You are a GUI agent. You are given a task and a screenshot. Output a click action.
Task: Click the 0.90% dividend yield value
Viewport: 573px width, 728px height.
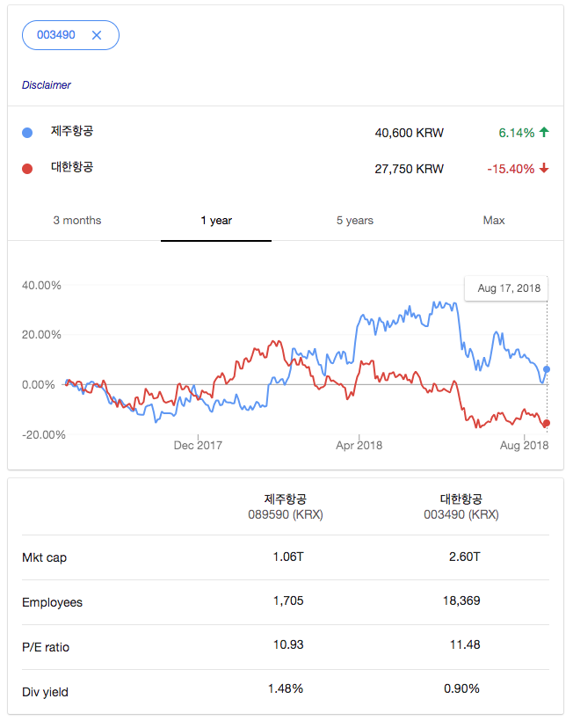(x=461, y=688)
